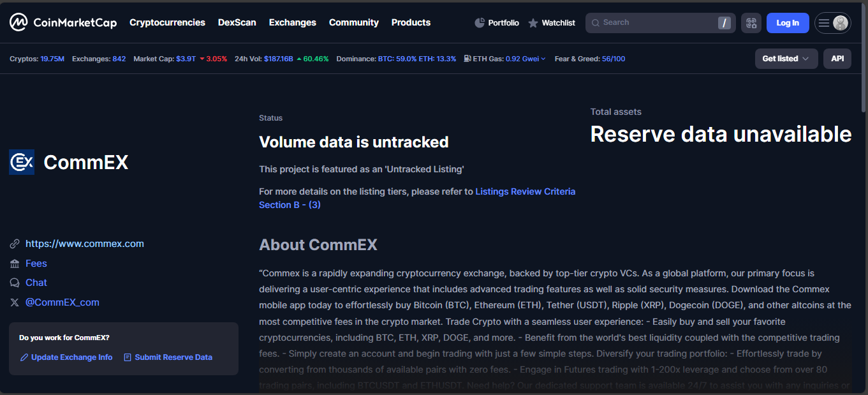This screenshot has width=868, height=395.
Task: Click the X (Twitter) icon for CommEX
Action: [x=15, y=302]
